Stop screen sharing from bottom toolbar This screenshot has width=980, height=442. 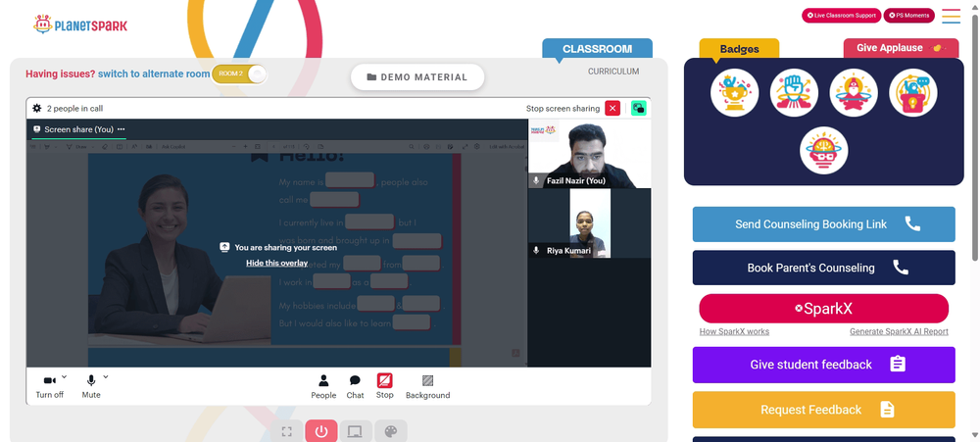pyautogui.click(x=384, y=386)
